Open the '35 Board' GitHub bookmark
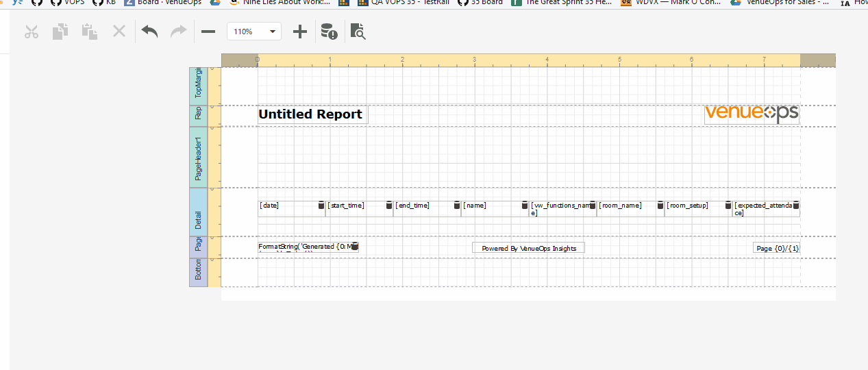 (x=480, y=3)
